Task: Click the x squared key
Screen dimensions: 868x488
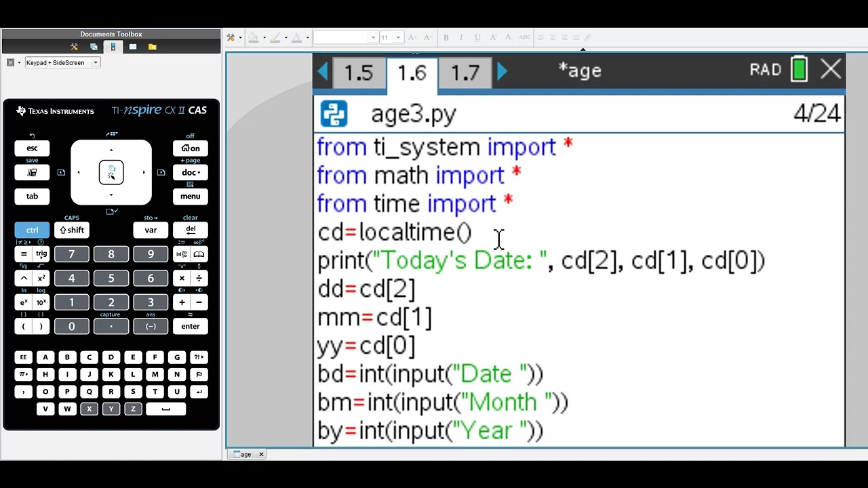Action: coord(41,278)
